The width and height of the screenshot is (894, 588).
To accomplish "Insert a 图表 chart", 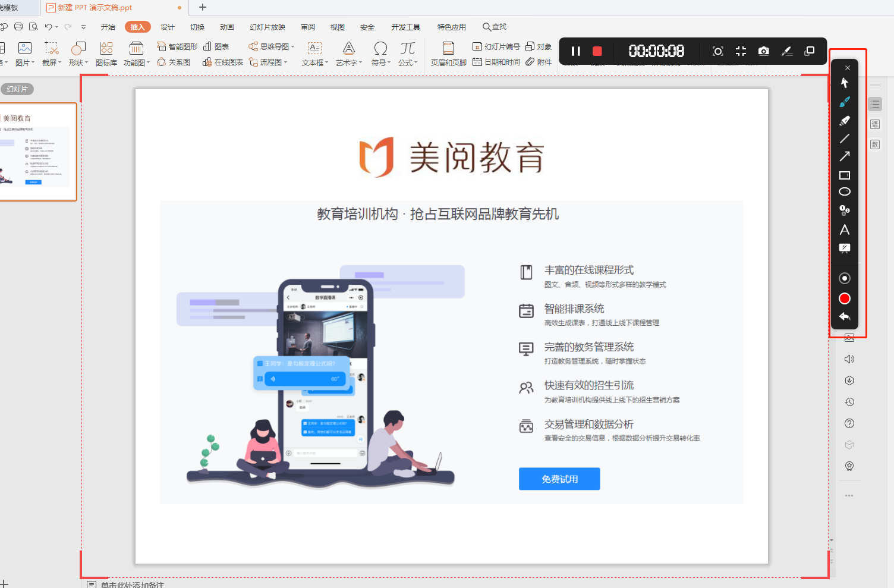I will click(x=216, y=46).
